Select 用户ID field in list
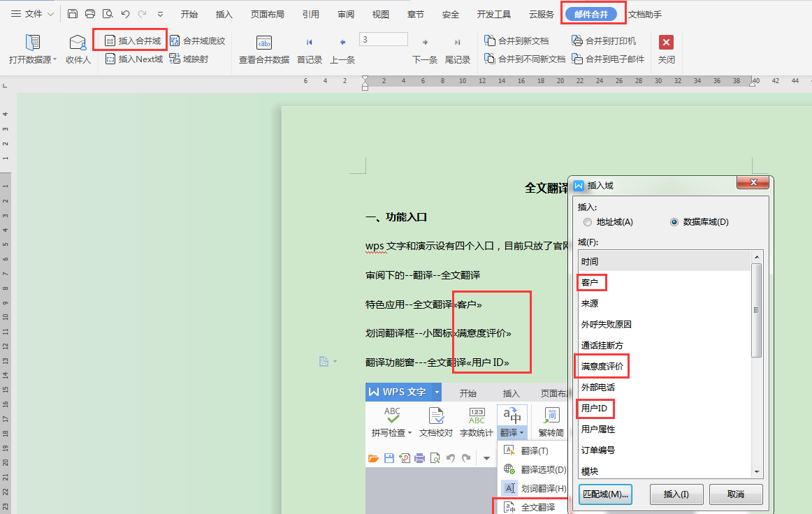Image resolution: width=812 pixels, height=514 pixels. [665, 409]
